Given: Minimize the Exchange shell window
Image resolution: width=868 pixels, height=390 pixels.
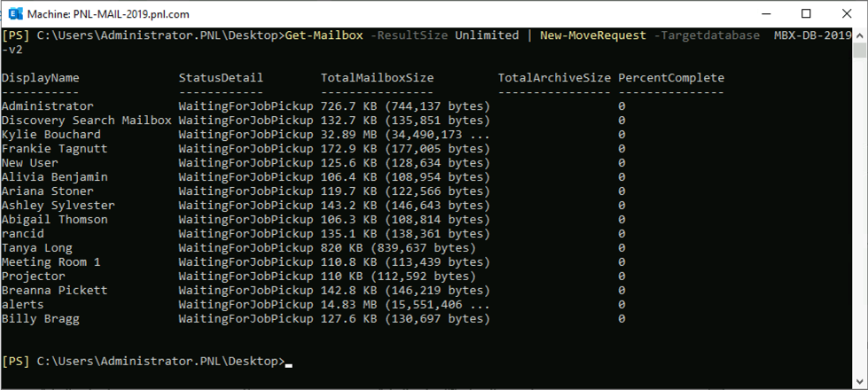Looking at the screenshot, I should 765,13.
